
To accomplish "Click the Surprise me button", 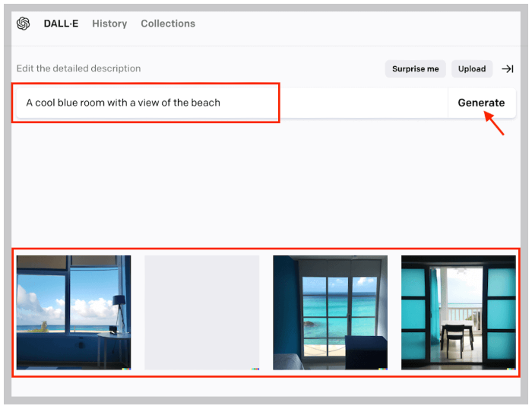I will pyautogui.click(x=415, y=69).
